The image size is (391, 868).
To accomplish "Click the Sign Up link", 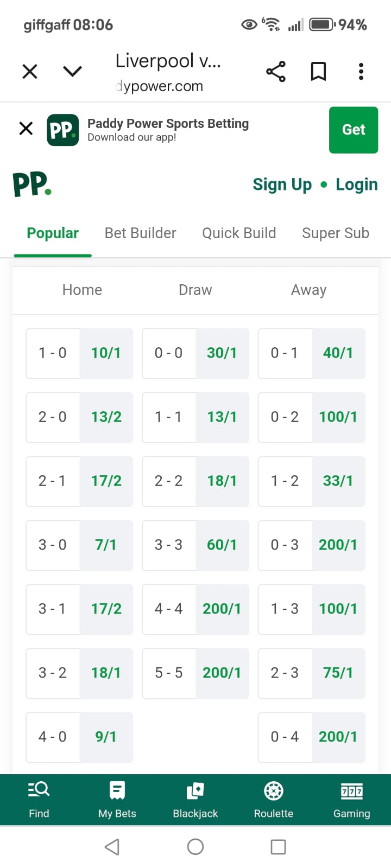I will click(x=282, y=184).
